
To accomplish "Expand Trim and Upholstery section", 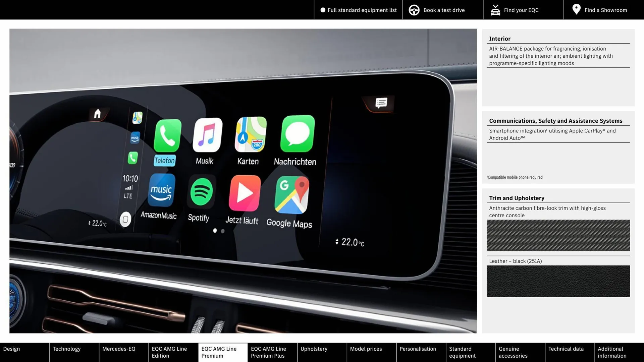I will tap(516, 197).
